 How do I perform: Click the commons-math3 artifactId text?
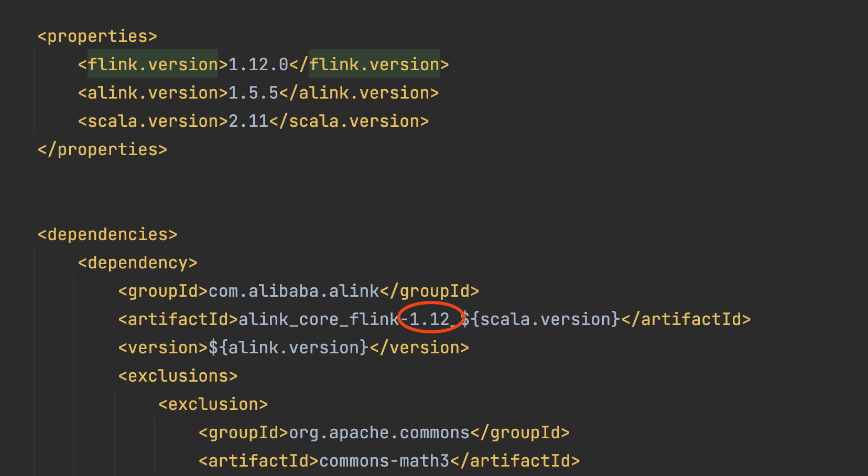point(384,461)
